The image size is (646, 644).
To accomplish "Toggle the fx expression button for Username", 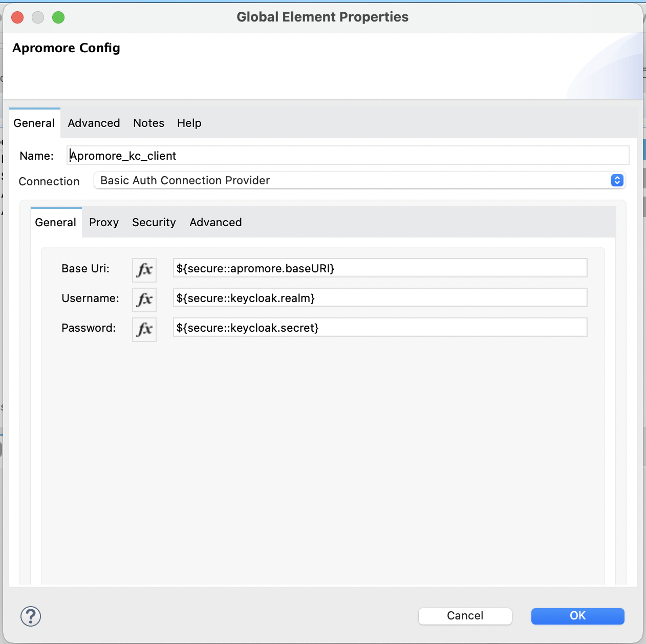I will point(144,299).
